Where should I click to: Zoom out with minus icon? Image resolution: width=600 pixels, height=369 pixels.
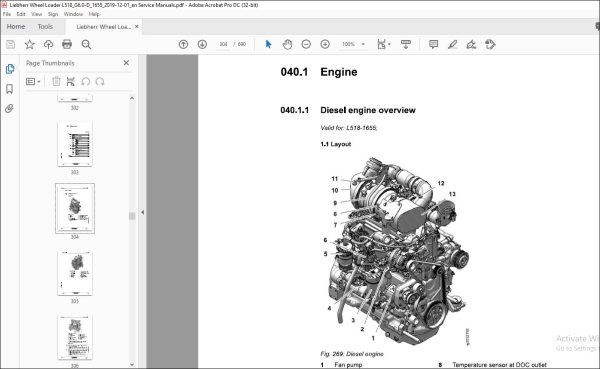tap(306, 44)
